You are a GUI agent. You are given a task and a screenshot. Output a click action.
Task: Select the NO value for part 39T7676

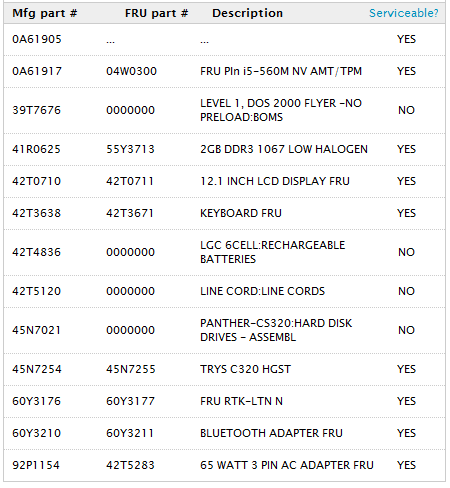pyautogui.click(x=406, y=110)
